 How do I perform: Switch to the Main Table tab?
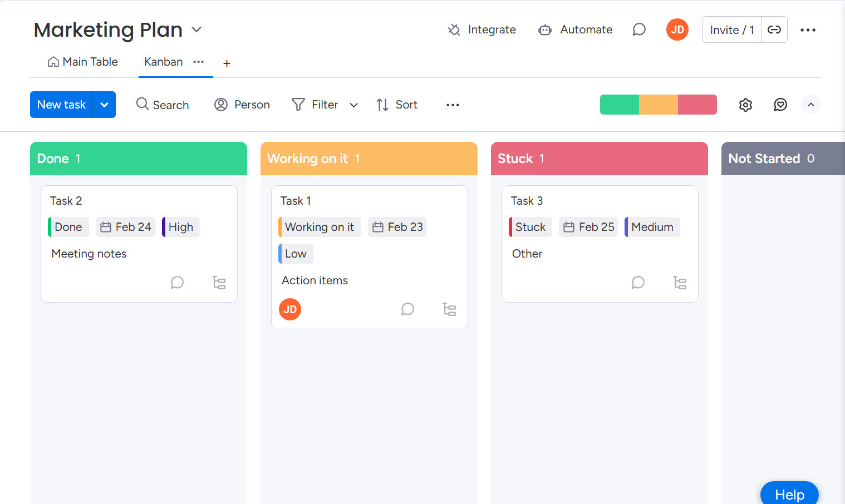pyautogui.click(x=83, y=62)
